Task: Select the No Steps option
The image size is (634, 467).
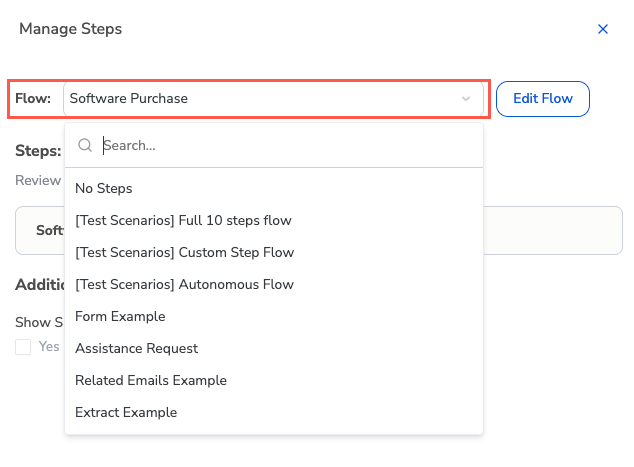Action: 274,188
